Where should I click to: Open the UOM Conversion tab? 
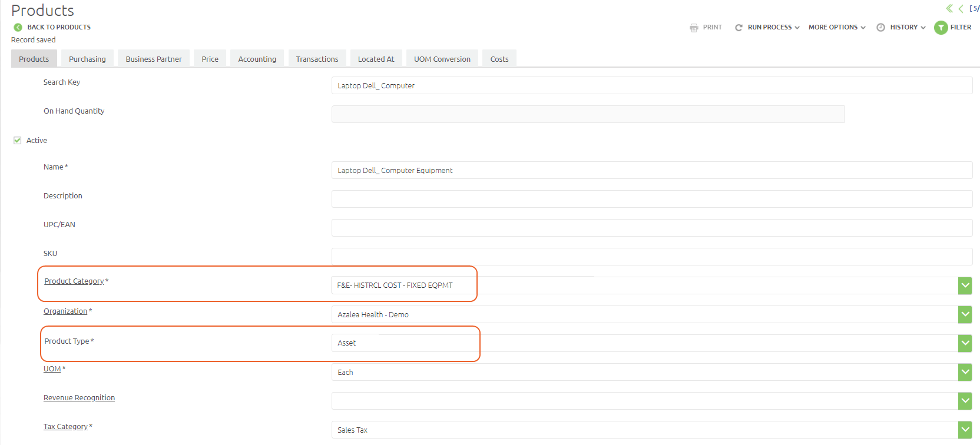pyautogui.click(x=442, y=59)
